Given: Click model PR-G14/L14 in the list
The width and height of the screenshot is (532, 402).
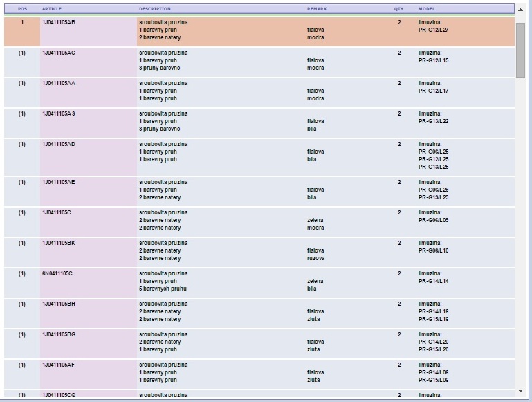Looking at the screenshot, I should coord(434,281).
